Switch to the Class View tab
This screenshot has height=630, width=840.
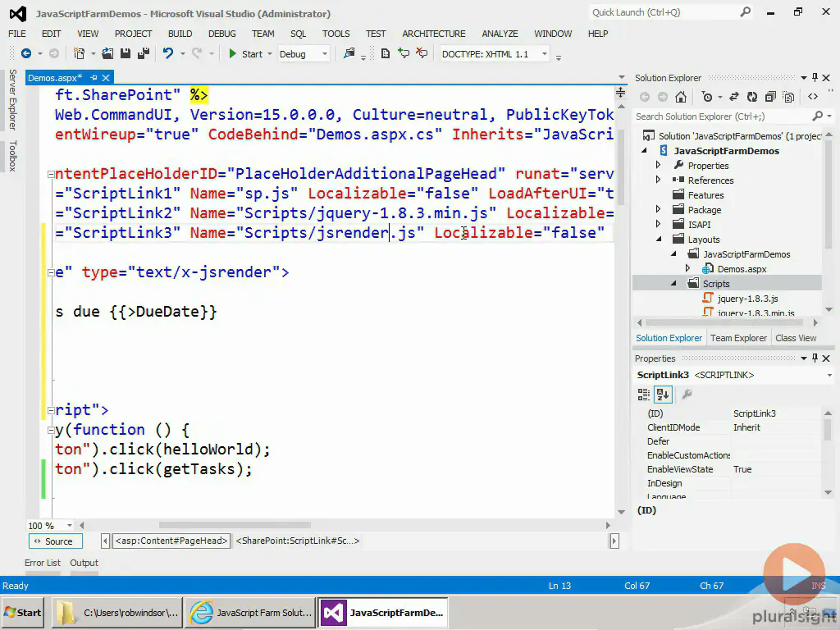(796, 338)
